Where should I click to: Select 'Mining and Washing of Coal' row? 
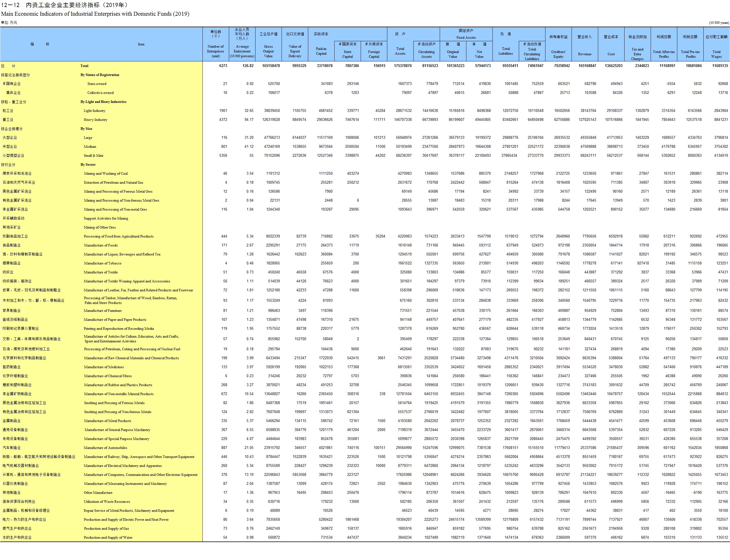coord(106,174)
